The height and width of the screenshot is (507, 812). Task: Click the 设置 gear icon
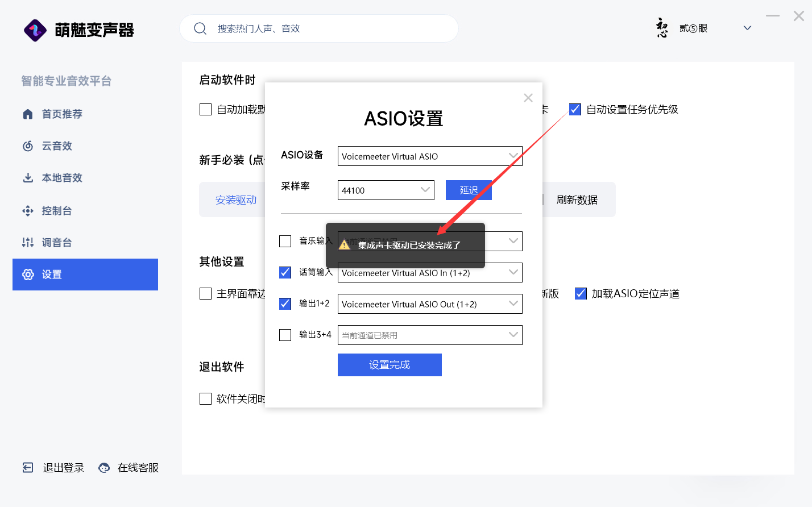tap(28, 275)
